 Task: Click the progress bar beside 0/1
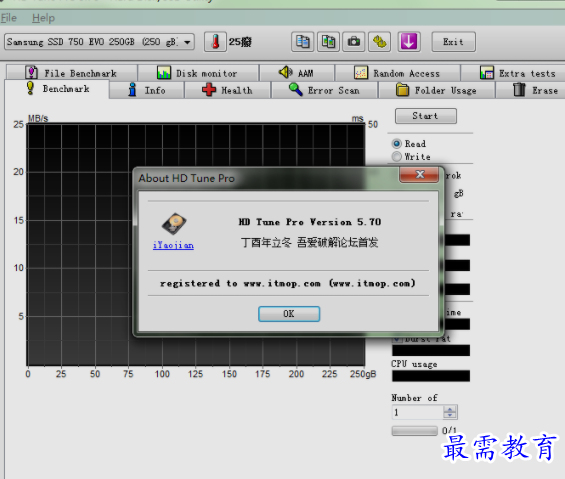click(414, 431)
